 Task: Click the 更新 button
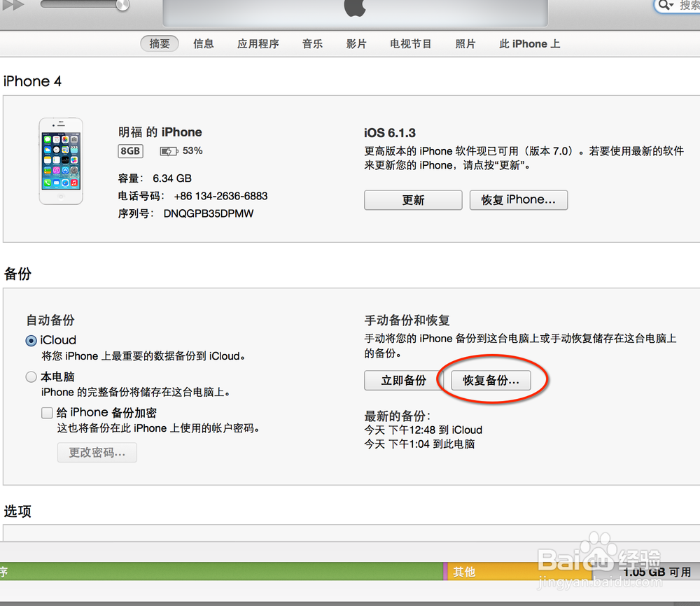413,200
